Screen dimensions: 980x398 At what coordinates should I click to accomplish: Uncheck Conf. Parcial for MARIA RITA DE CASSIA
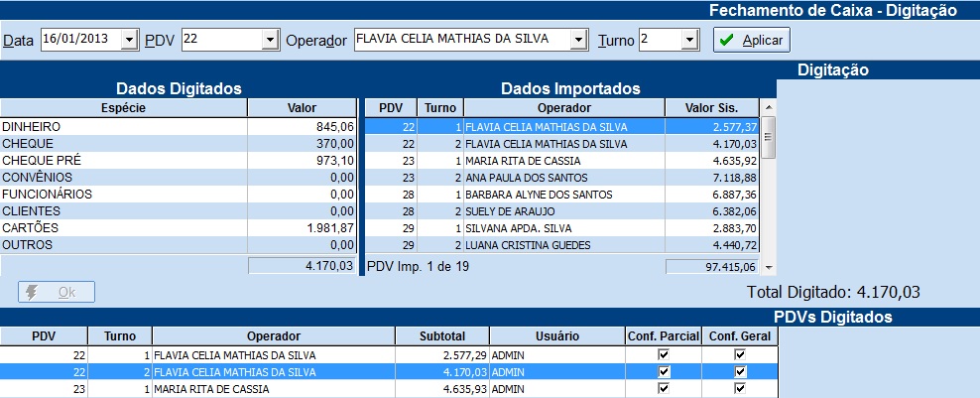coord(664,389)
